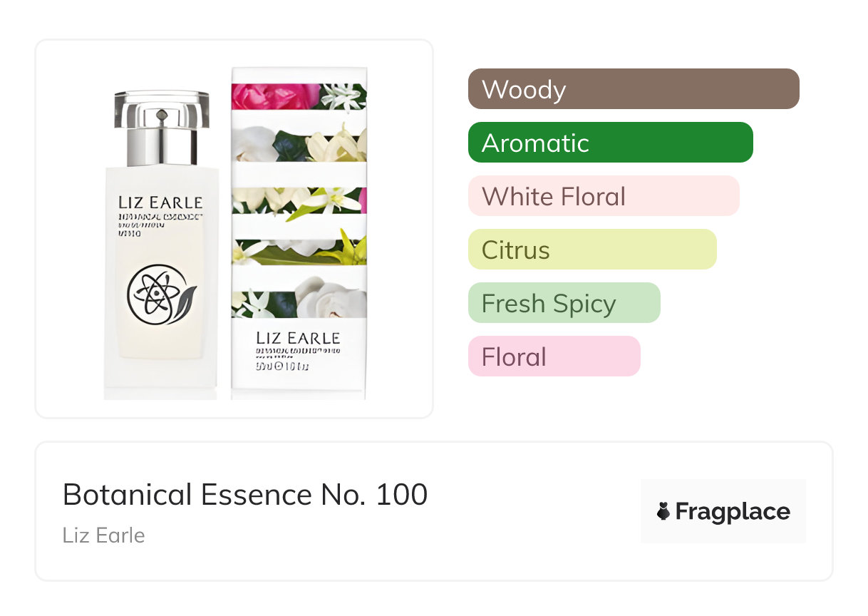Click the Fragplace bottle icon in the logo

(663, 511)
